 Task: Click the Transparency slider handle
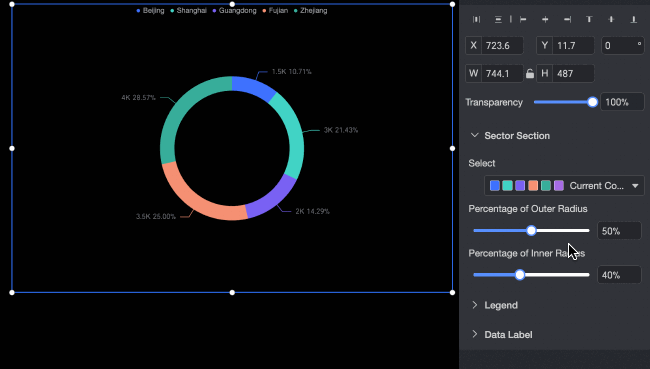pyautogui.click(x=592, y=102)
